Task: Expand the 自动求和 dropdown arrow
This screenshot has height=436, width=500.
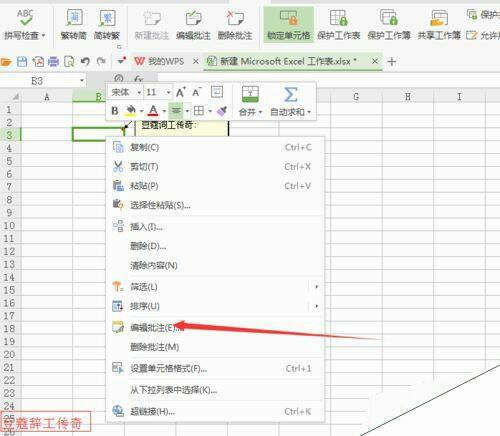Action: [309, 112]
